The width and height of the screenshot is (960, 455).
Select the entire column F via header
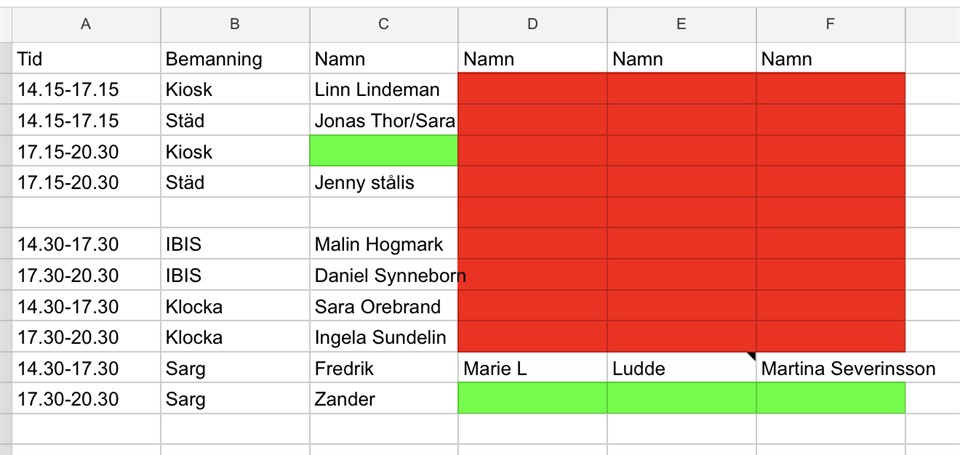coord(830,24)
